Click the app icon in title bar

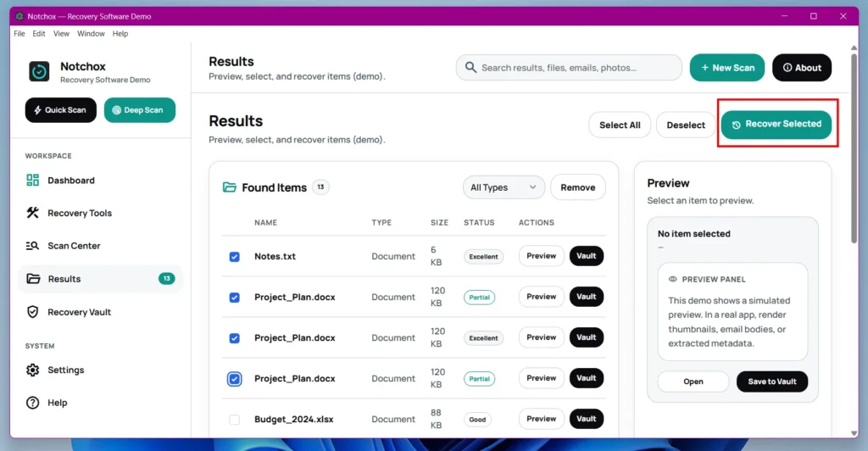click(19, 16)
